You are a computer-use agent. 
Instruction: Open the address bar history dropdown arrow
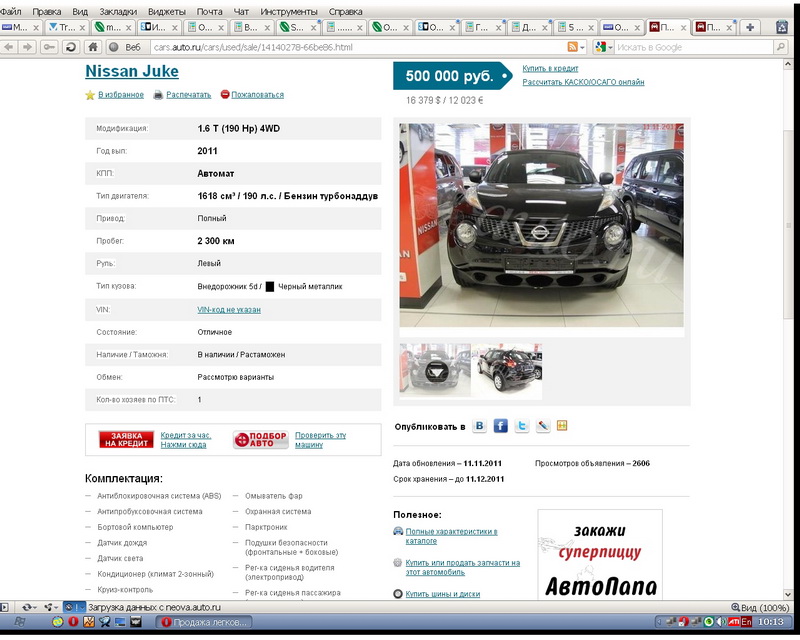point(585,47)
